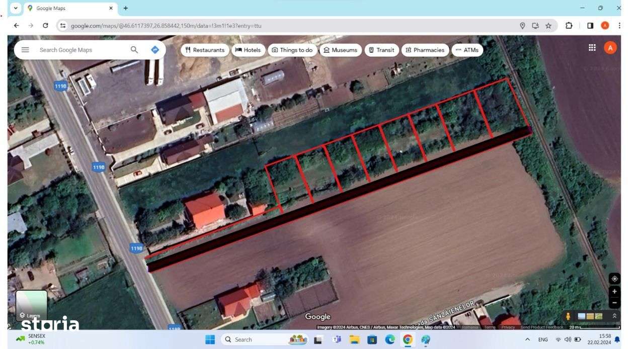Go back in browser history
This screenshot has width=644, height=349.
click(x=16, y=26)
